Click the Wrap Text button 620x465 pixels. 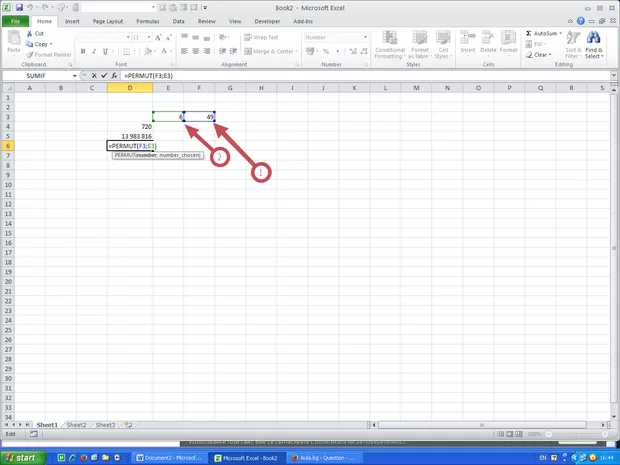[261, 38]
